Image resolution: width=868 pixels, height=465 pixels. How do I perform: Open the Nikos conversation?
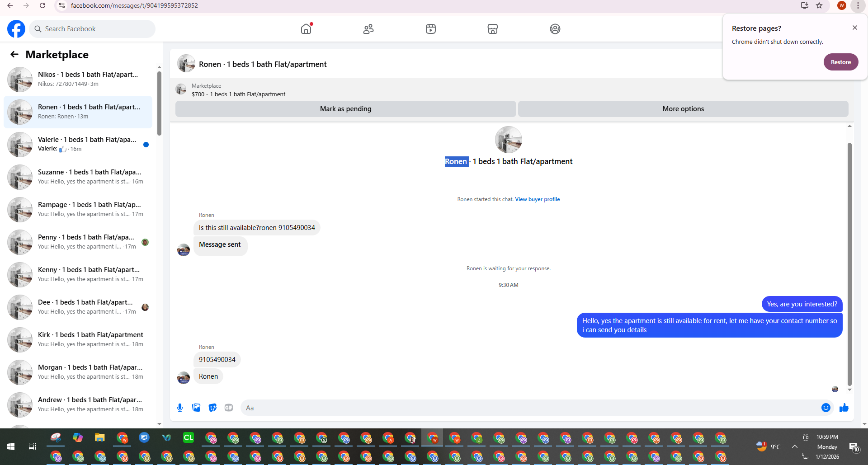click(78, 79)
